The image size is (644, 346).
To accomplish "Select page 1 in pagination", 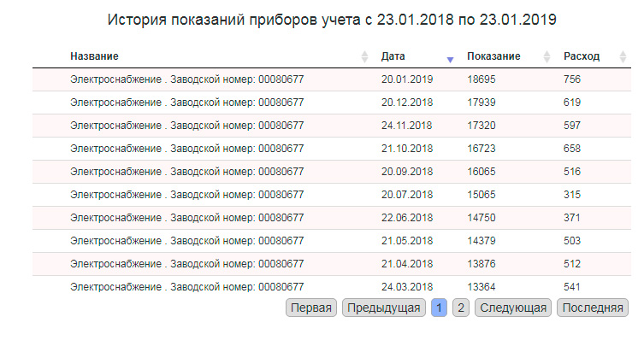I will pos(439,308).
